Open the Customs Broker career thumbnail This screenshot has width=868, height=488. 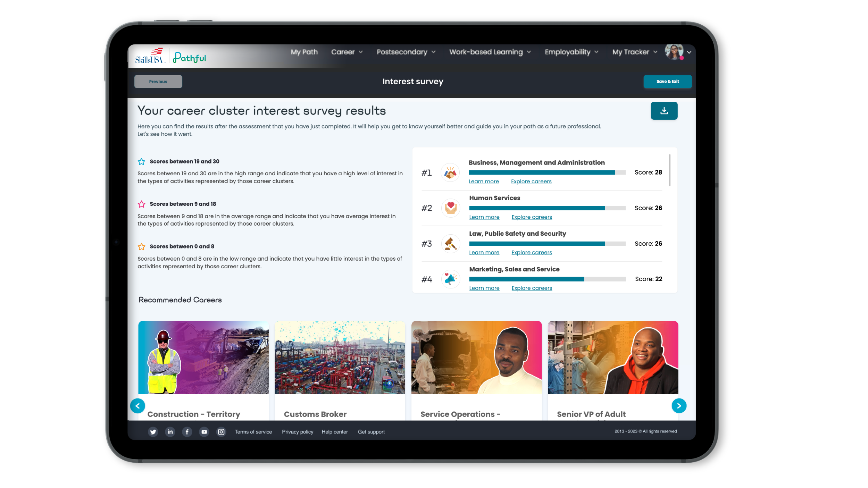340,357
